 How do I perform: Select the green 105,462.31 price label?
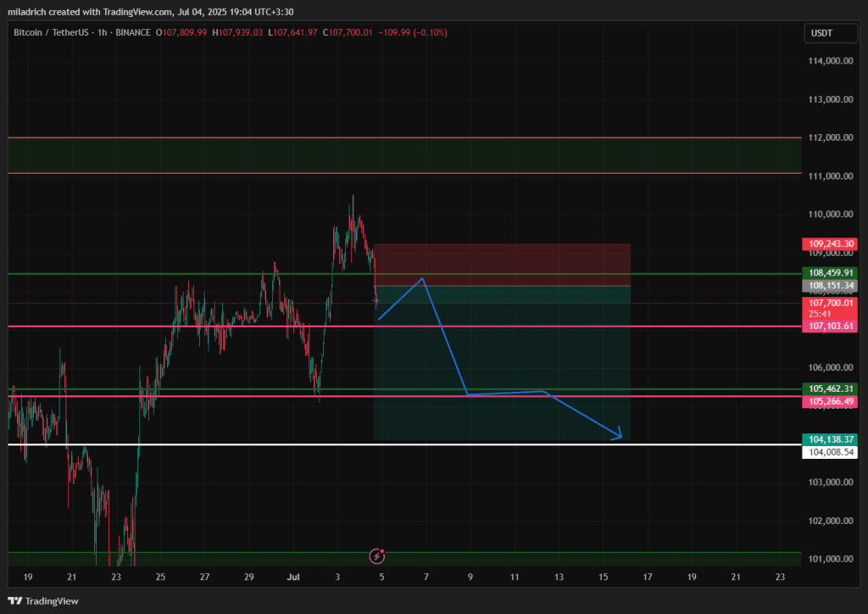click(x=829, y=389)
